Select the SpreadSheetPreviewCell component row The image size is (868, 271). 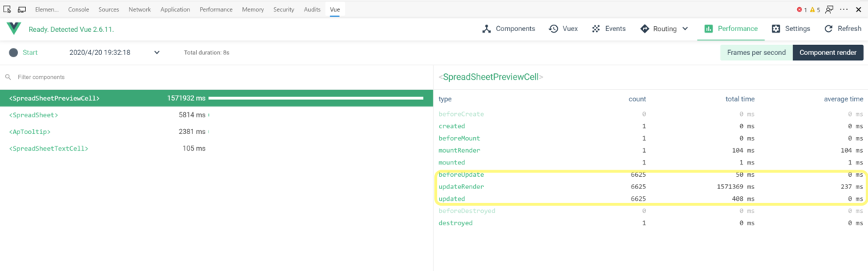[217, 98]
